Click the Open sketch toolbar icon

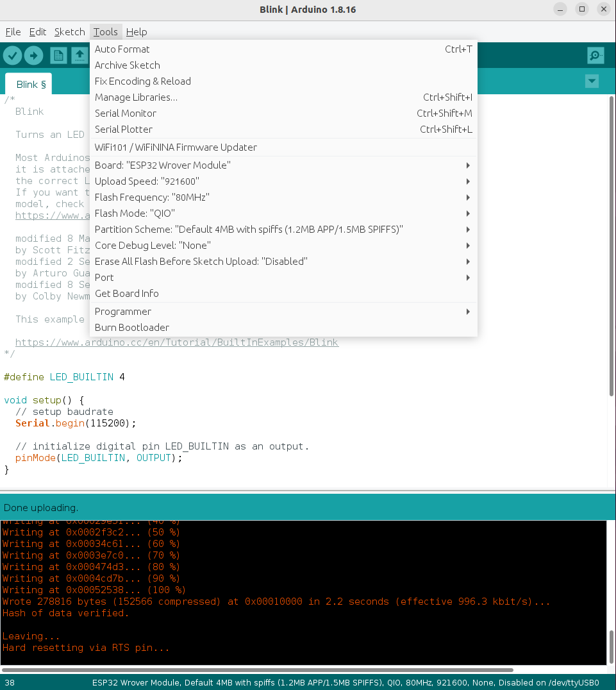[x=79, y=55]
